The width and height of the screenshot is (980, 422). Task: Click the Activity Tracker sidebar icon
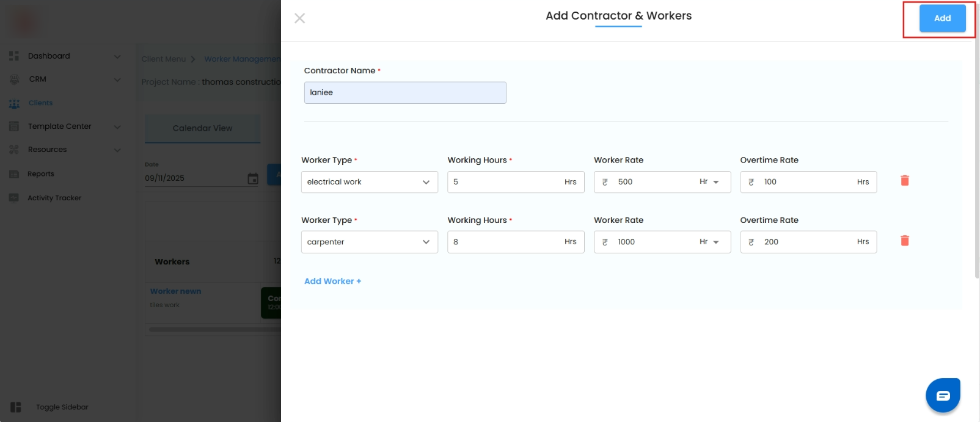click(14, 198)
